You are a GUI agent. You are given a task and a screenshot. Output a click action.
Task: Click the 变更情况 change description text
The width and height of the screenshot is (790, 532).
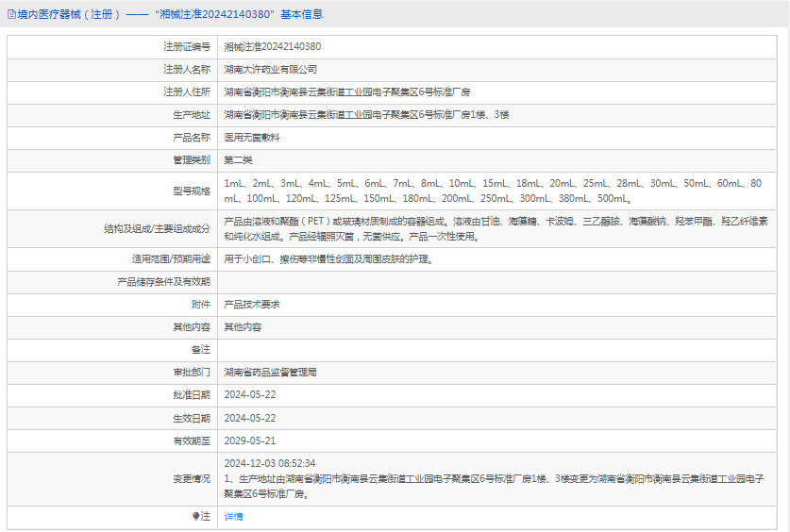coord(494,486)
